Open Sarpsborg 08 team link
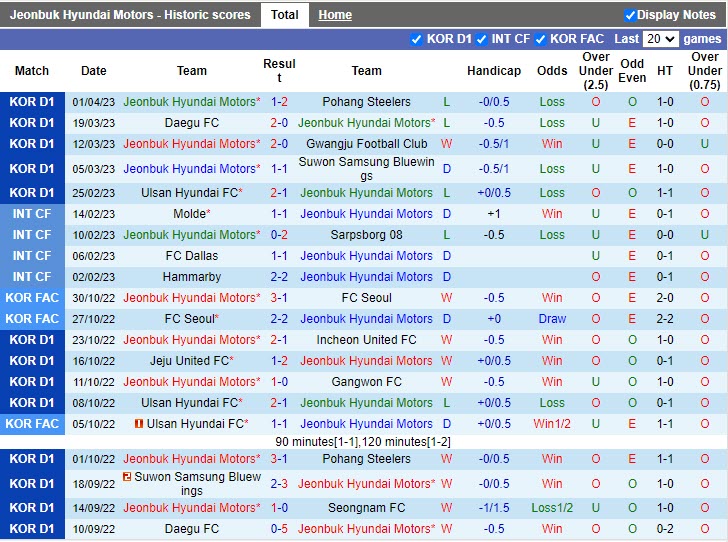This screenshot has width=728, height=542. [366, 235]
